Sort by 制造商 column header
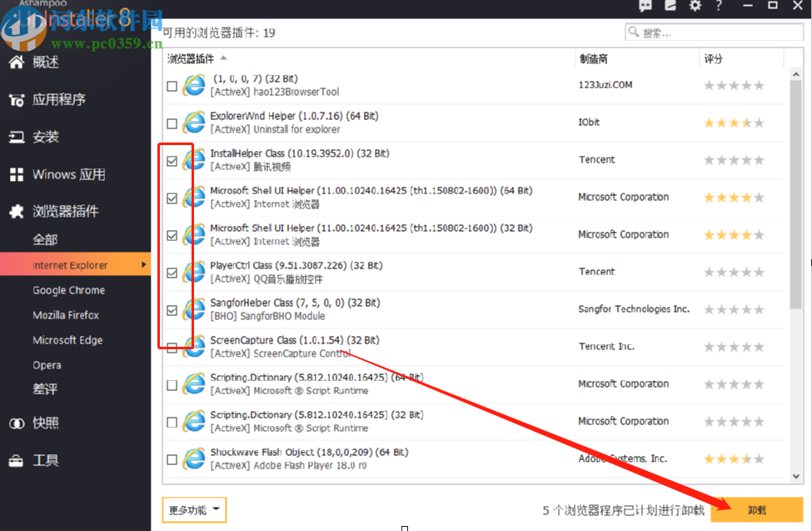This screenshot has height=531, width=812. (x=594, y=58)
